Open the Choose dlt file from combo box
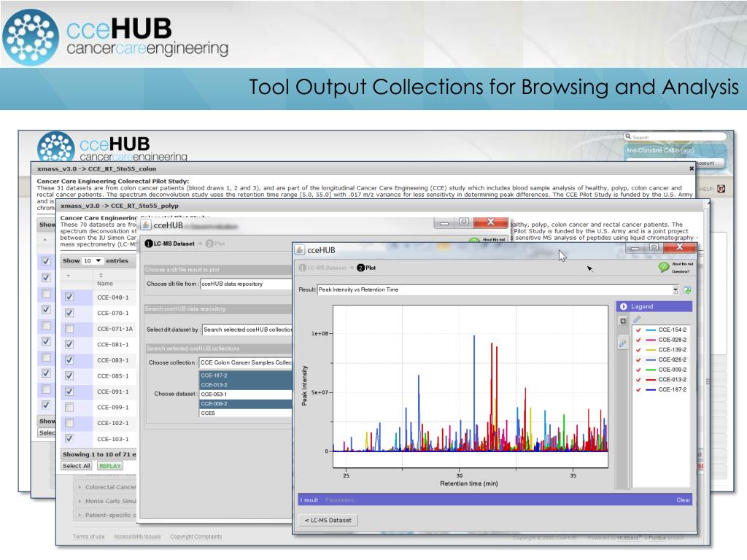Viewport: 747px width, 560px height. pos(246,284)
